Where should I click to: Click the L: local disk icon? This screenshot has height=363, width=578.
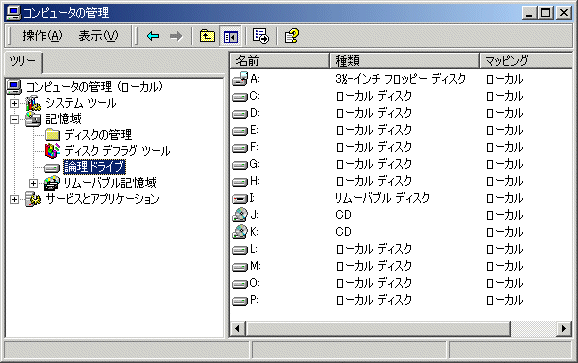(x=240, y=250)
